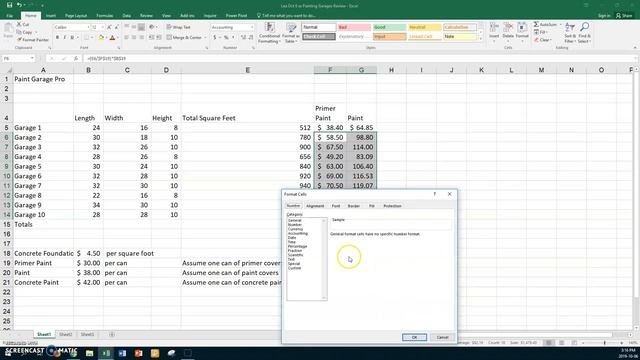Apply Percent Style format
640x360 pixels.
[226, 38]
